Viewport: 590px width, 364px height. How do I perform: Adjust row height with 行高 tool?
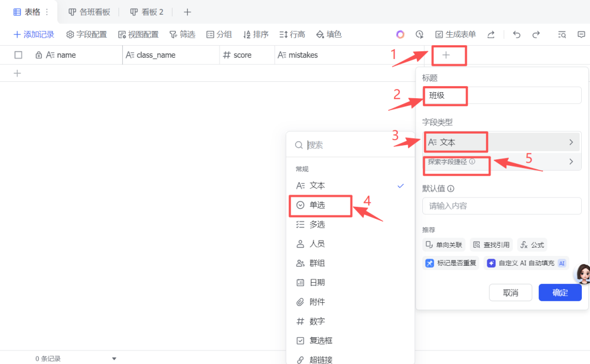pos(292,34)
